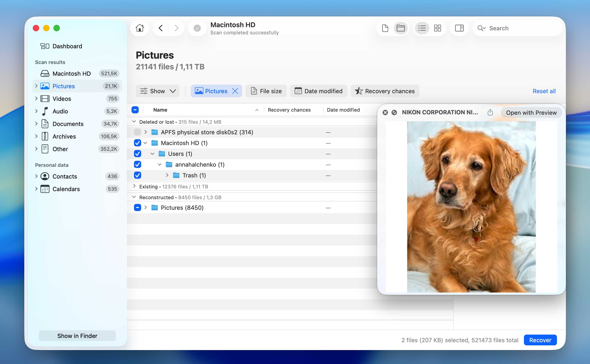Click Reset all filters link
The image size is (590, 364).
coord(544,91)
